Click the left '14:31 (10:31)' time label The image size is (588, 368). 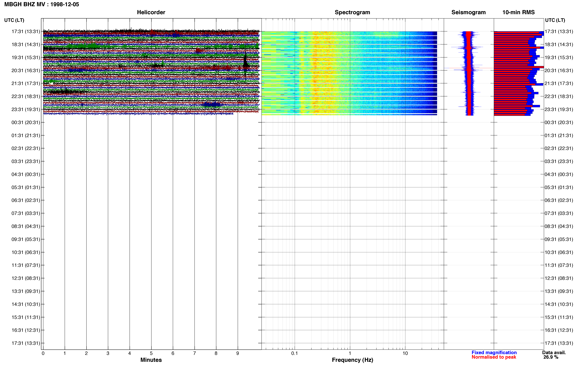point(26,304)
